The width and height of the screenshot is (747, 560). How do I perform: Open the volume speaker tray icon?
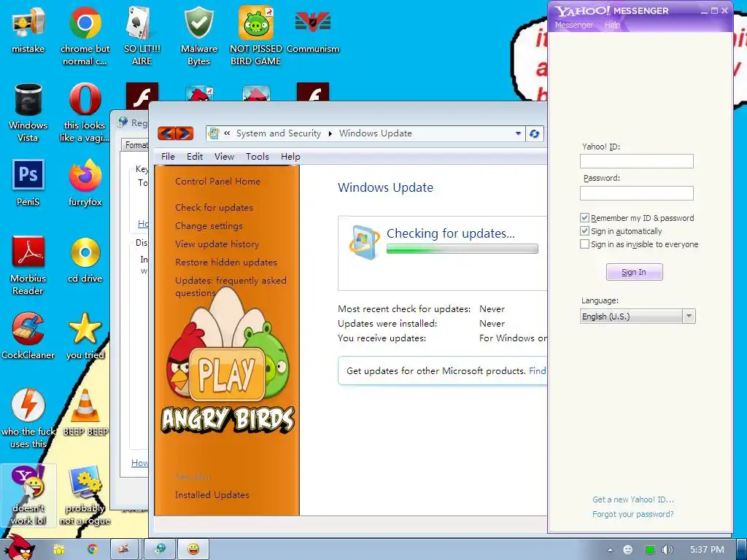click(x=667, y=550)
